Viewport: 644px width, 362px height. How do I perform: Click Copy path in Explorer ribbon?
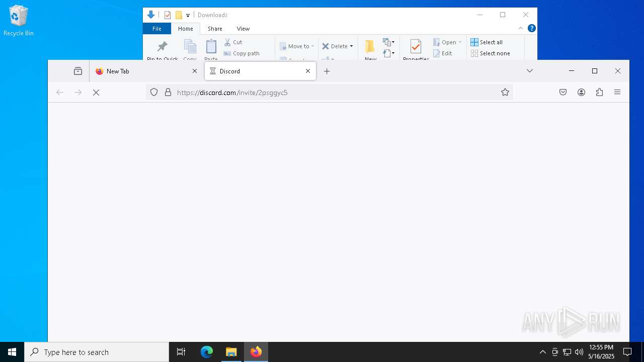(242, 53)
